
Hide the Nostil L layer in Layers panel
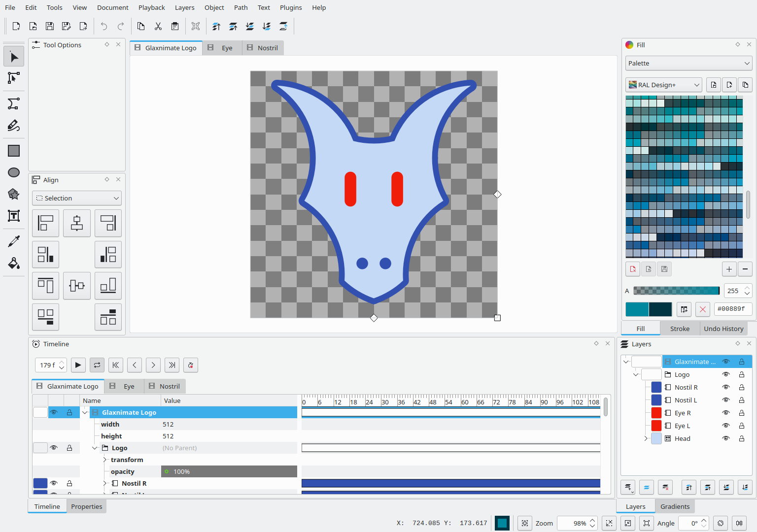(726, 400)
